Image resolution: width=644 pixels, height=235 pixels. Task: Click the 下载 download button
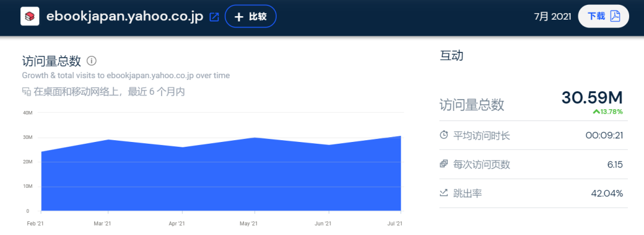(603, 17)
